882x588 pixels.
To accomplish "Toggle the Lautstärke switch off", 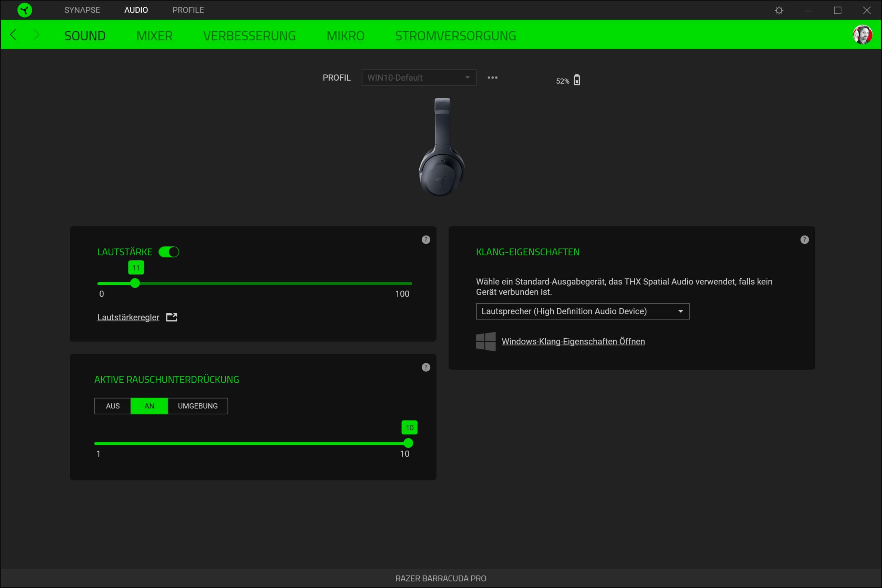I will [x=169, y=252].
